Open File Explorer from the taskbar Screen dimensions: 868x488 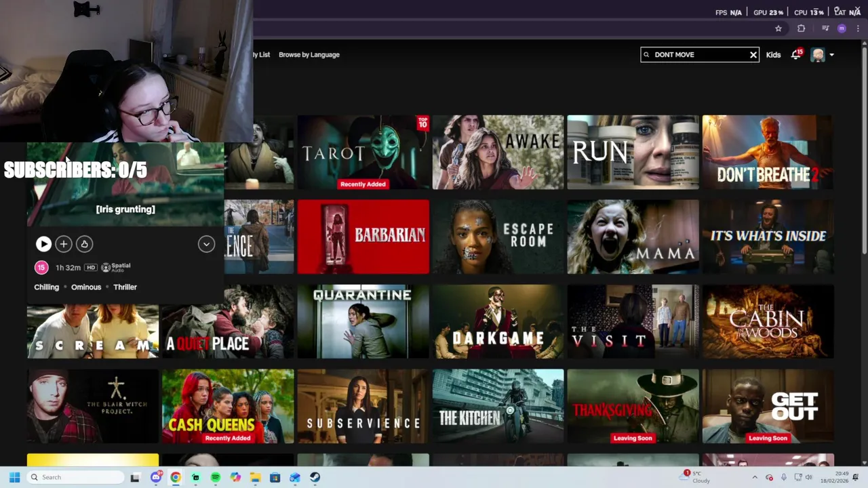(x=255, y=477)
